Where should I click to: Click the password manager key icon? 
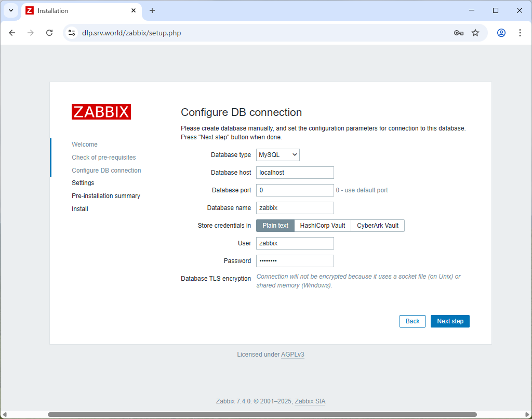click(458, 33)
